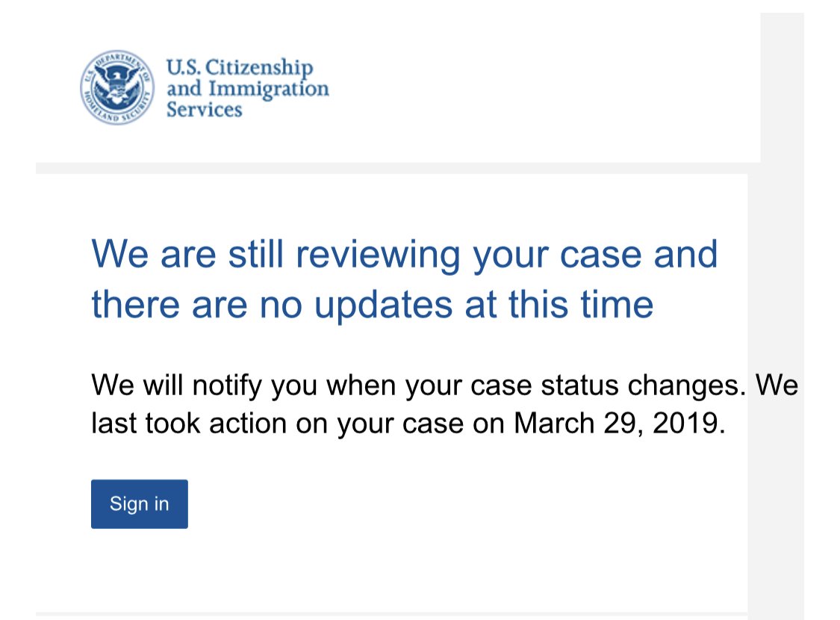Screen dimensions: 840x620
Task: Click the Sign in button
Action: (140, 503)
